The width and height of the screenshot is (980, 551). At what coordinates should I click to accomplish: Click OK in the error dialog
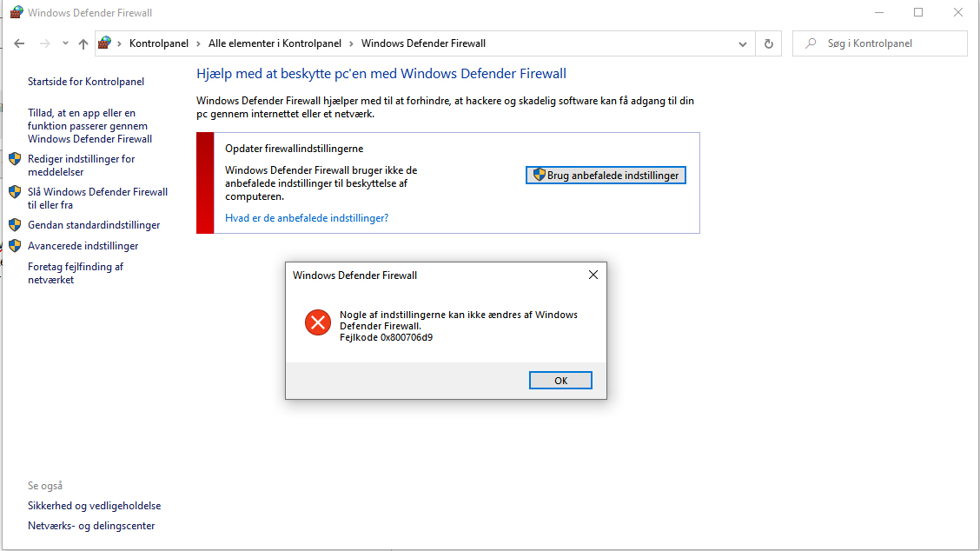click(560, 381)
